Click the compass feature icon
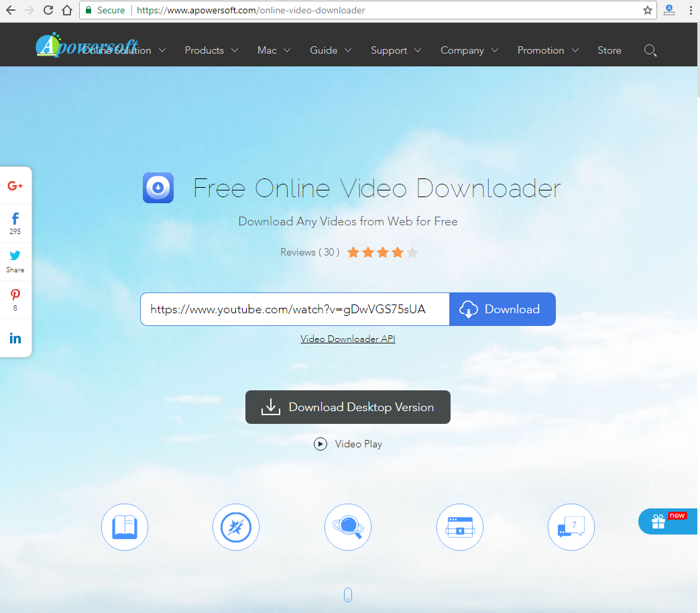700x613 pixels. pos(236,527)
